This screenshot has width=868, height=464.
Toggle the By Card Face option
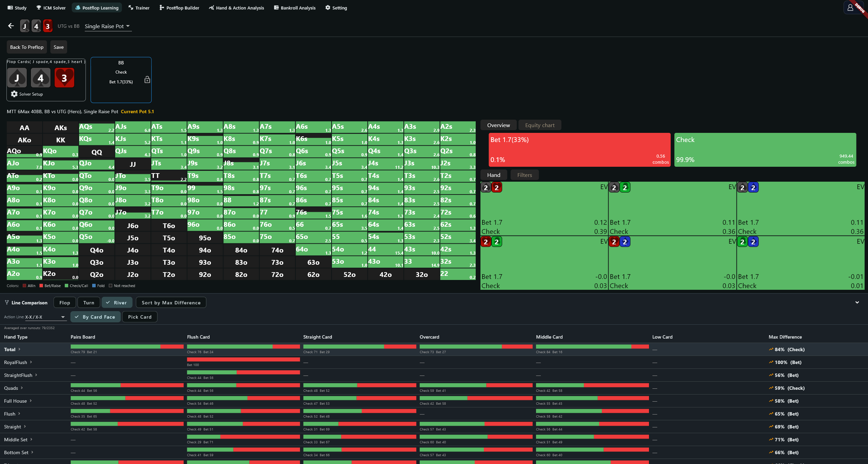[x=95, y=317]
